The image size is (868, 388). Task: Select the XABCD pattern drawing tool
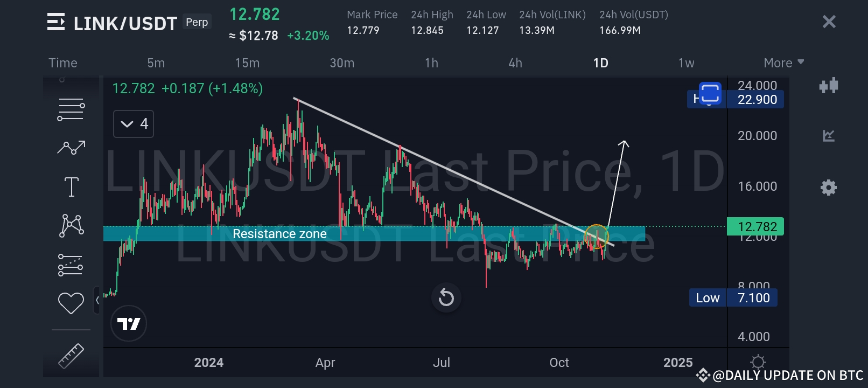[x=71, y=225]
